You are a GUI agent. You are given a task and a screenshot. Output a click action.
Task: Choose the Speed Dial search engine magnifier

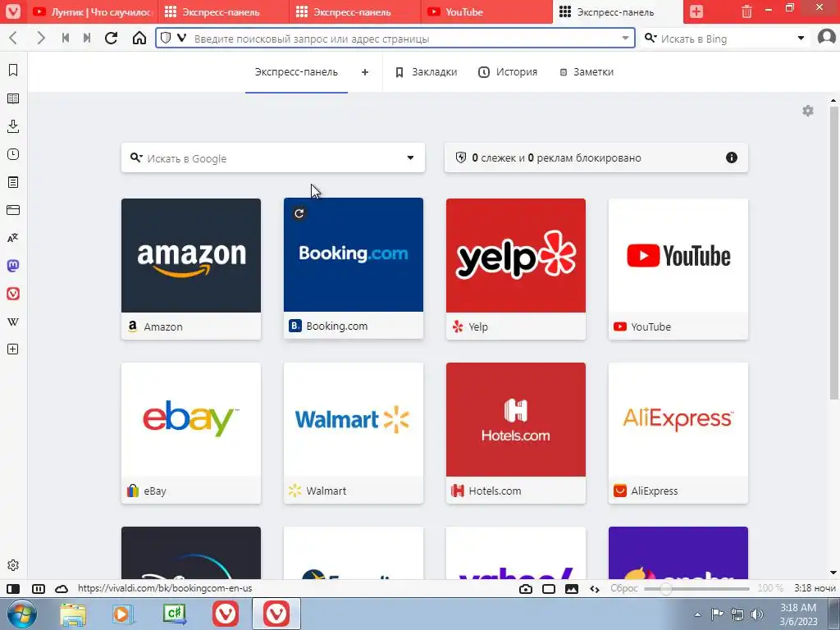tap(136, 157)
